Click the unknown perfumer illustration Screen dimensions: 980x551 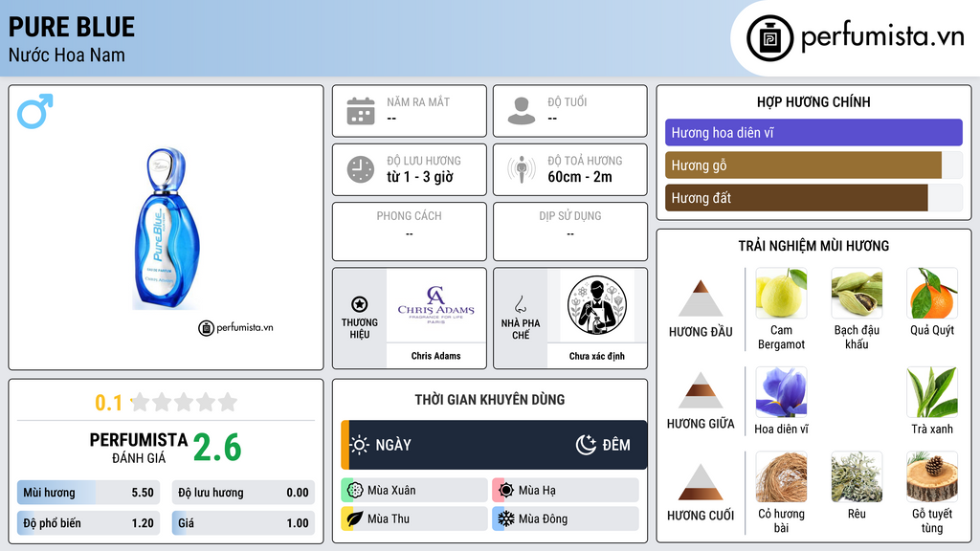pos(597,305)
